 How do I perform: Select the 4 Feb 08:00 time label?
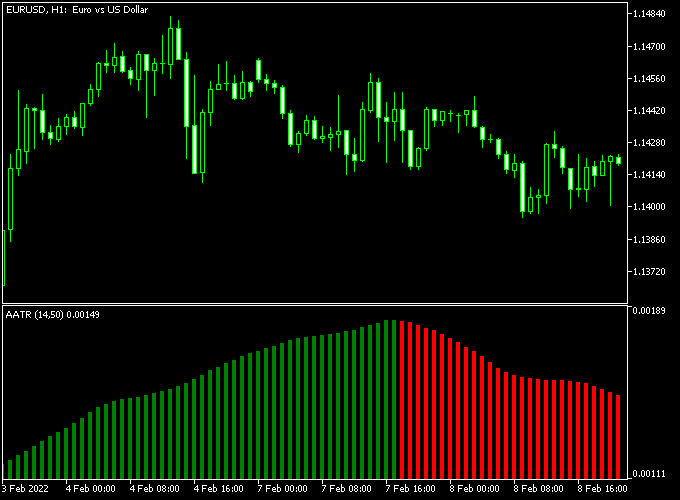[x=154, y=490]
